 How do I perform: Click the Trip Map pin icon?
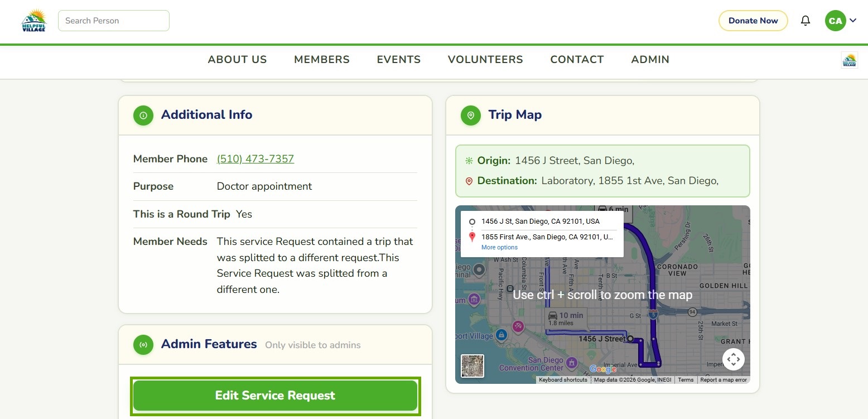[471, 115]
